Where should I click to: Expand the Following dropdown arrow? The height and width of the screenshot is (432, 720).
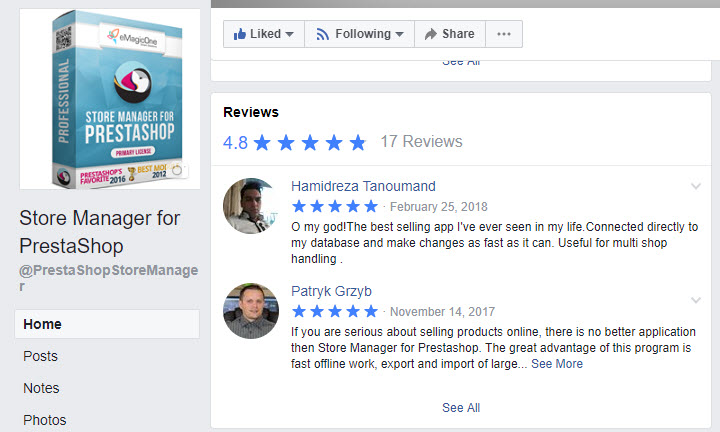399,34
